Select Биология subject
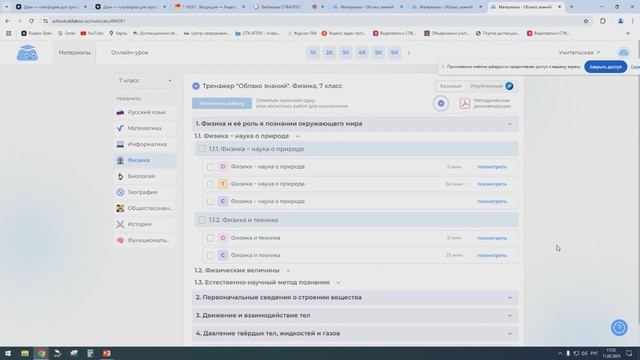Image resolution: width=640 pixels, height=360 pixels. click(145, 176)
